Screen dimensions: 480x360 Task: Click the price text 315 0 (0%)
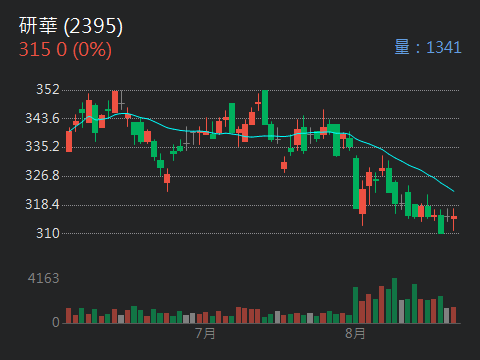point(65,50)
